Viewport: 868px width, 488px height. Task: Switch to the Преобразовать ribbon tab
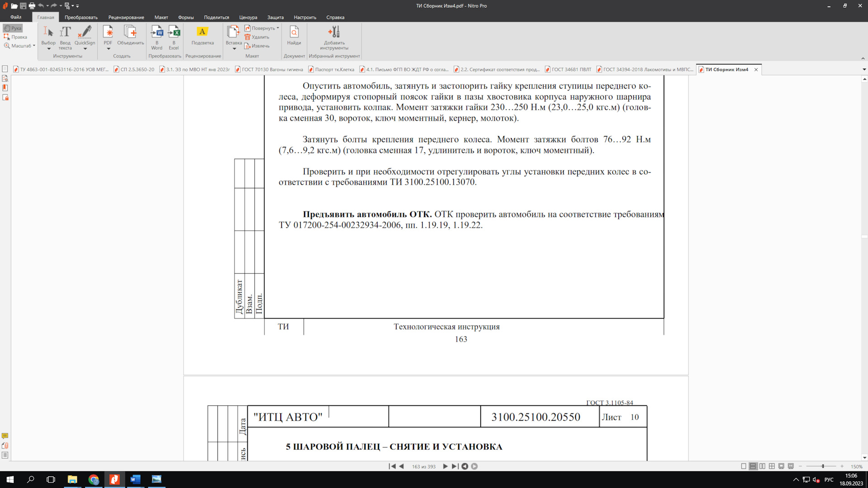pyautogui.click(x=81, y=17)
